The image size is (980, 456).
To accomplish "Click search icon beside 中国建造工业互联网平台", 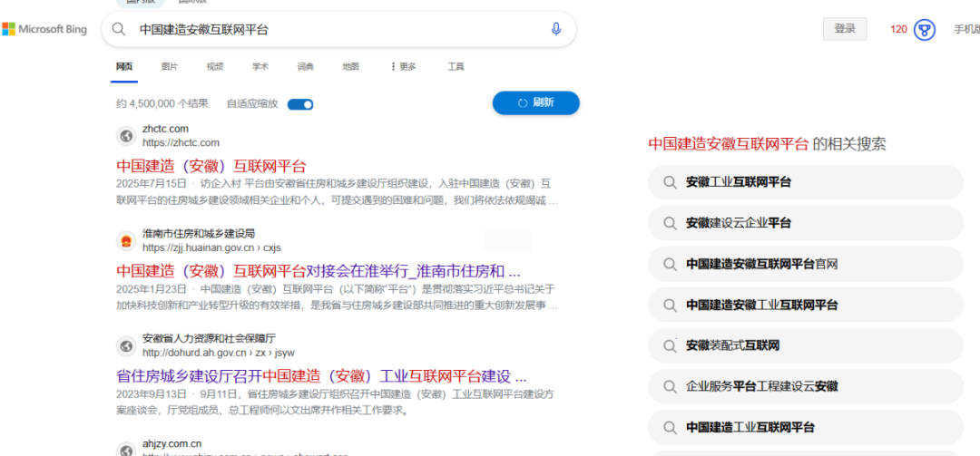I will tap(670, 427).
